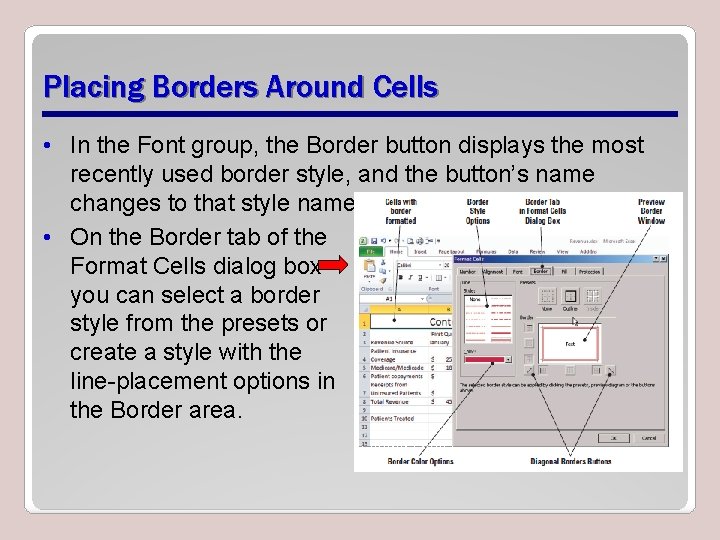Click the Format Cells help button

(656, 259)
